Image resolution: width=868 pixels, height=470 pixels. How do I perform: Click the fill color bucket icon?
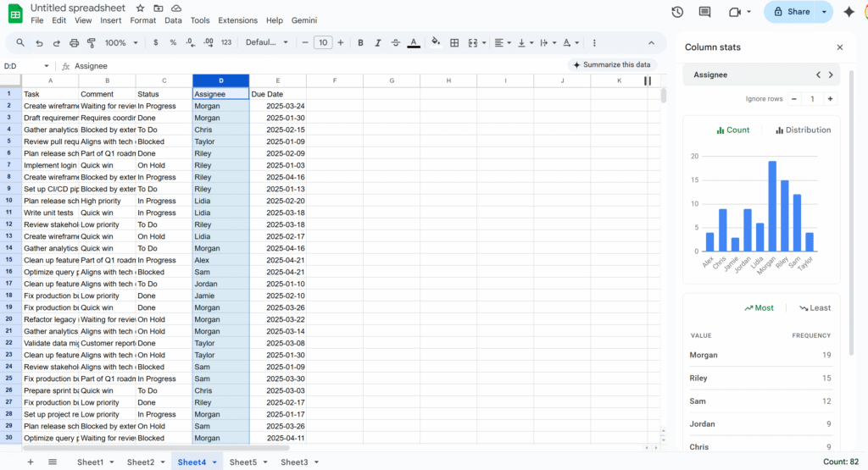point(436,42)
